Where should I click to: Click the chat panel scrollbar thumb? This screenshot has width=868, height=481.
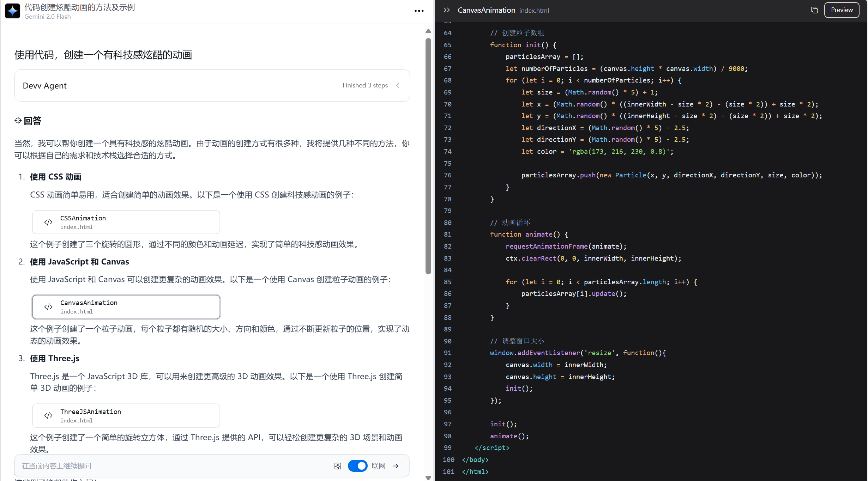(428, 156)
